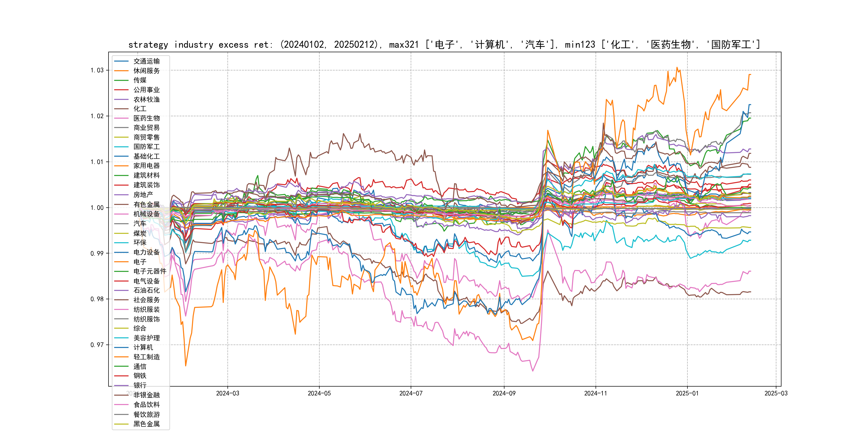Click the 家用电器 legend label
868x434 pixels.
tap(146, 166)
